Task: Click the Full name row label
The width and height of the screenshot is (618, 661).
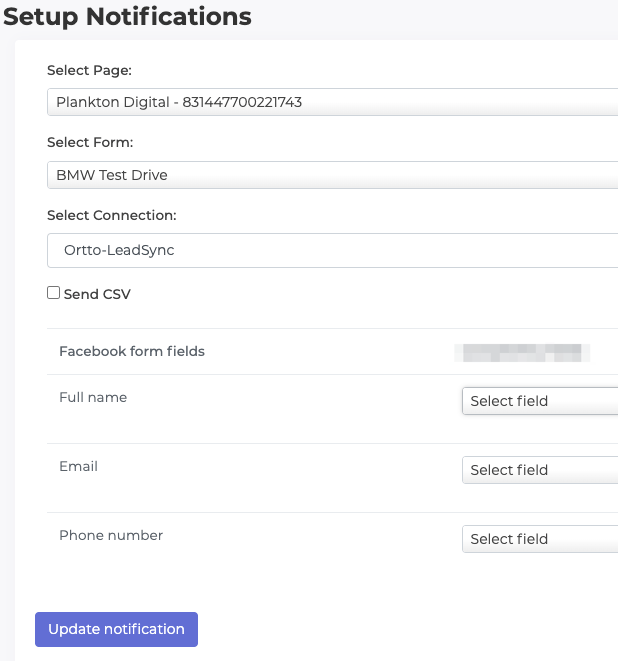Action: [93, 397]
